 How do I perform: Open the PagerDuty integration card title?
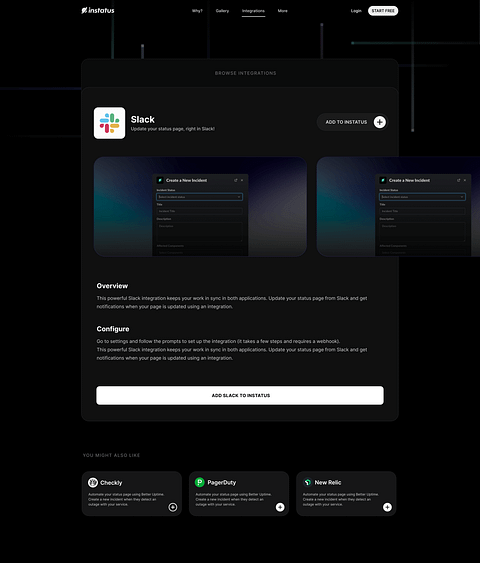click(x=222, y=483)
